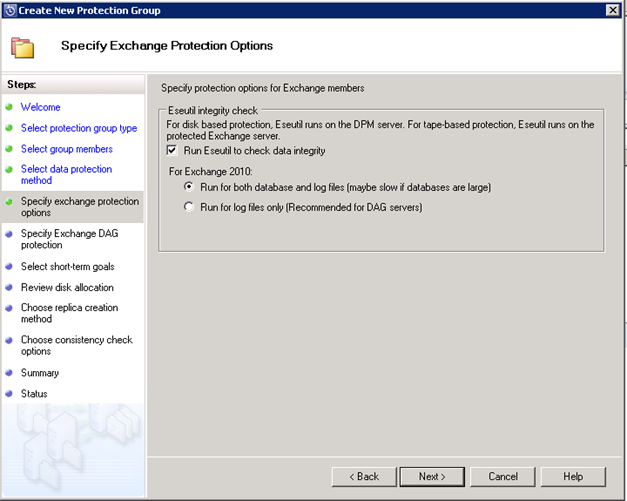The width and height of the screenshot is (627, 501).
Task: Click Review disk allocation step
Action: [67, 287]
